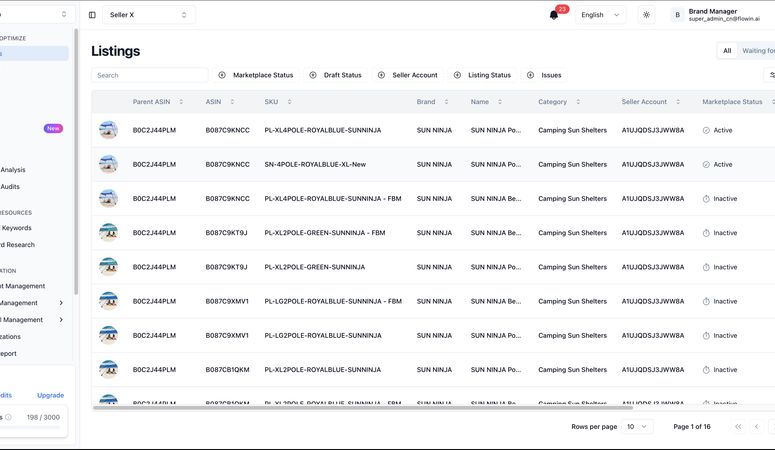Open the Listing Status filter

(x=482, y=75)
